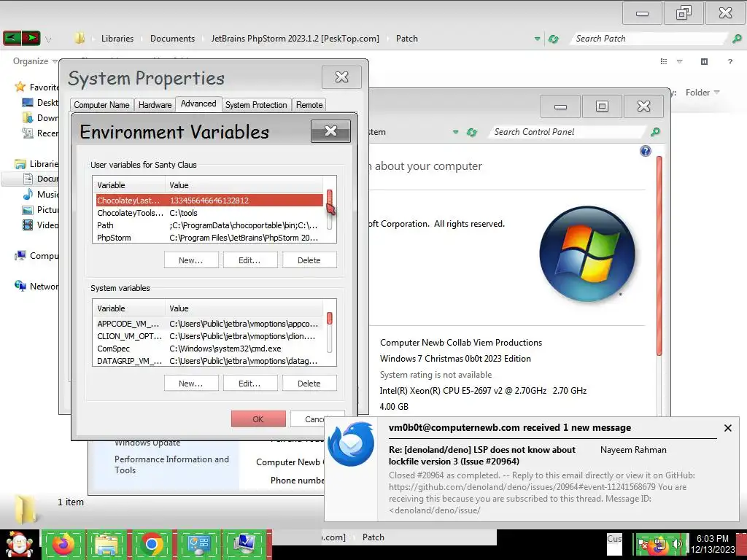Image resolution: width=747 pixels, height=560 pixels.
Task: Select Documents library in navigation pane
Action: [41, 179]
